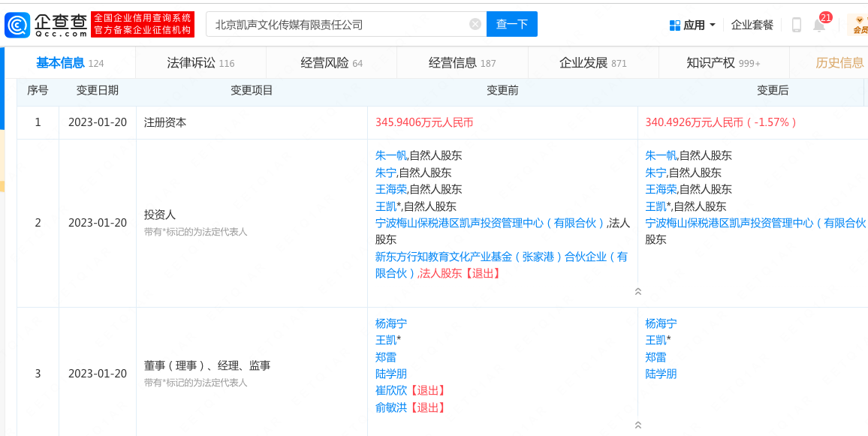
Task: Open notifications via the bell icon
Action: coord(818,25)
